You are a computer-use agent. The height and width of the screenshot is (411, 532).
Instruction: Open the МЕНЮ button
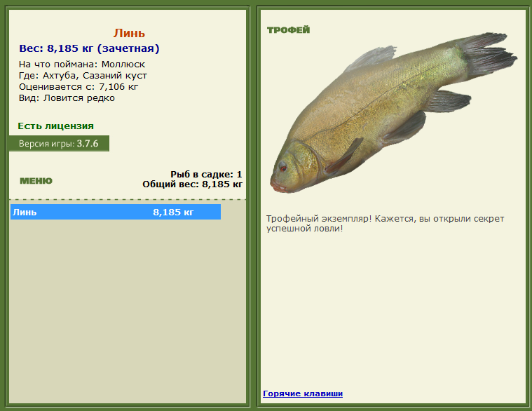click(36, 181)
